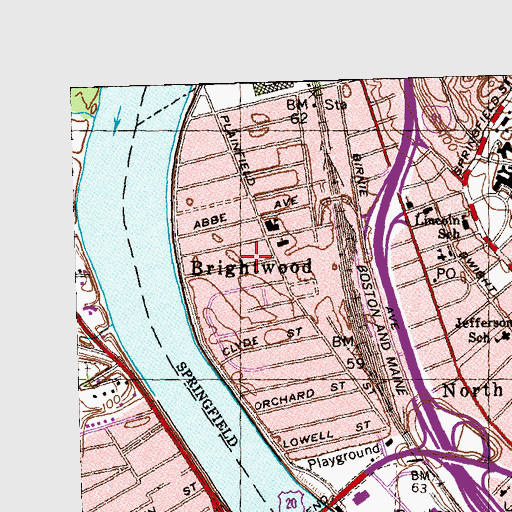Click the BIRNIE street label
Image resolution: width=512 pixels, height=512 pixels.
tap(360, 174)
